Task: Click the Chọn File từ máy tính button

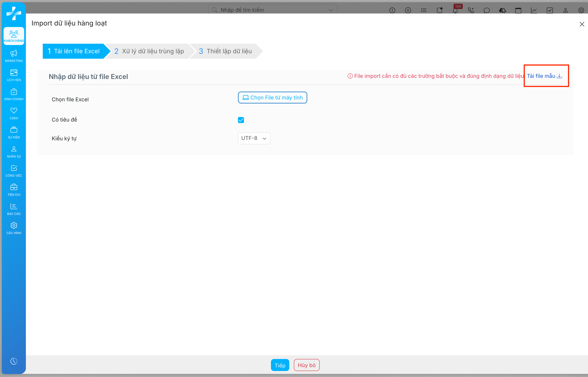Action: click(x=272, y=98)
